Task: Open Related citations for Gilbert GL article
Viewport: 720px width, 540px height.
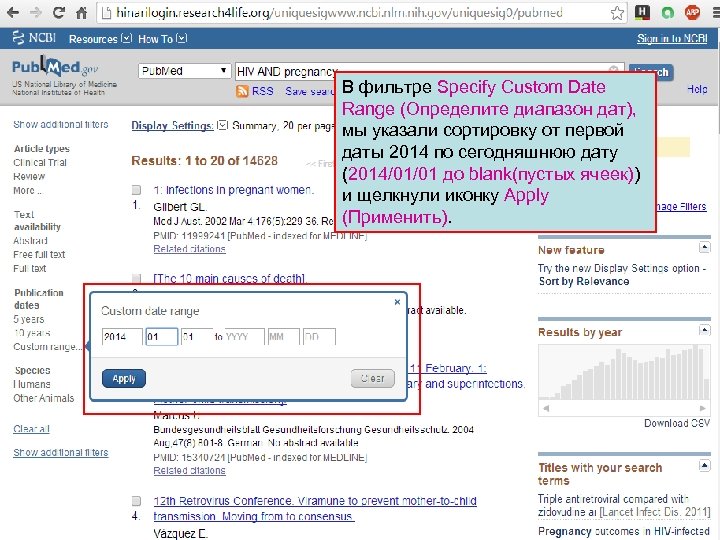Action: [189, 249]
